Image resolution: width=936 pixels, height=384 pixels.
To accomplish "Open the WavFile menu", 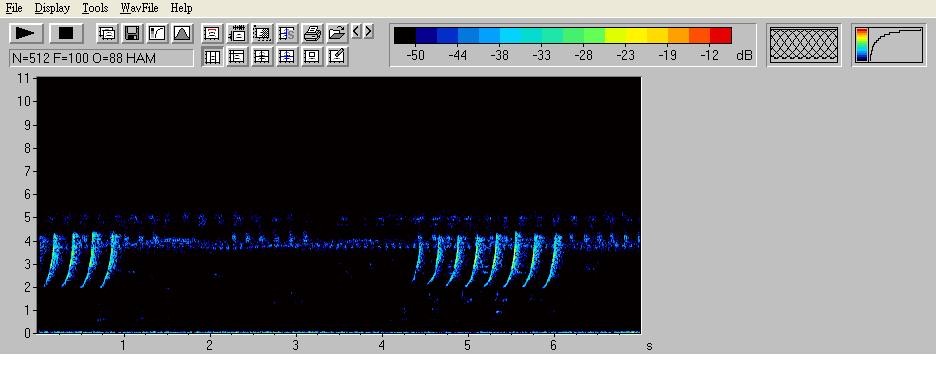I will [139, 8].
